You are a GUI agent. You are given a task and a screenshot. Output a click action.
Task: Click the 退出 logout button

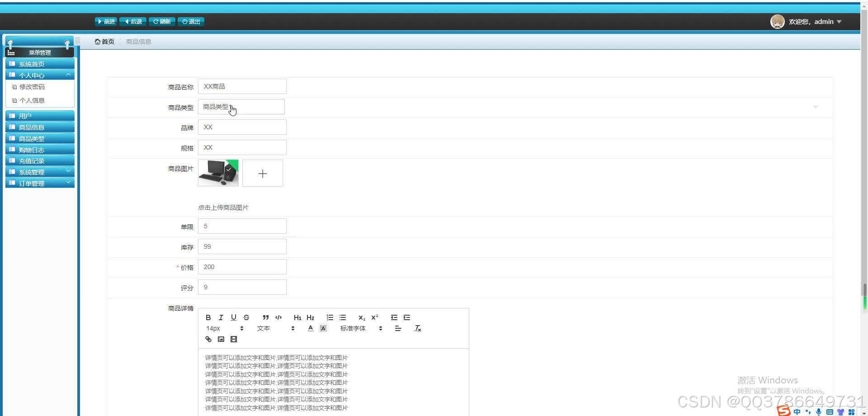pyautogui.click(x=191, y=22)
